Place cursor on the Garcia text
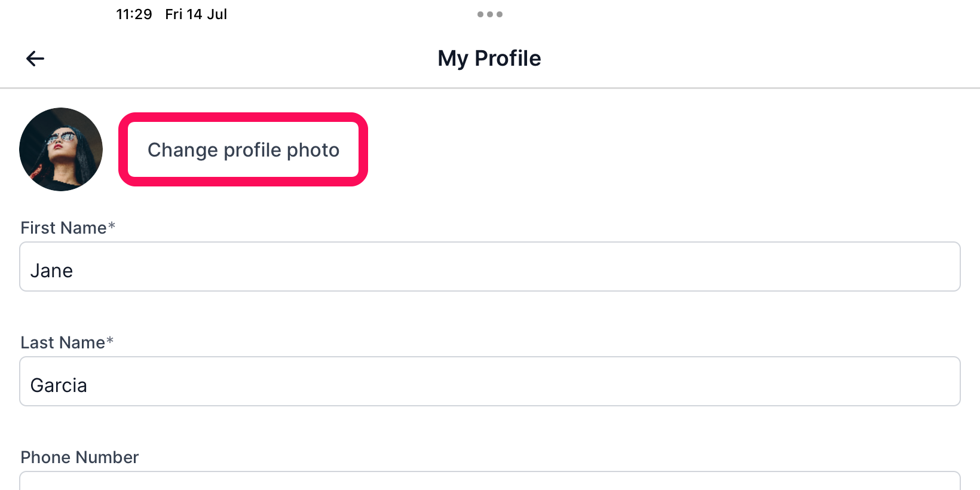Screen dimensions: 980x490 pyautogui.click(x=59, y=385)
